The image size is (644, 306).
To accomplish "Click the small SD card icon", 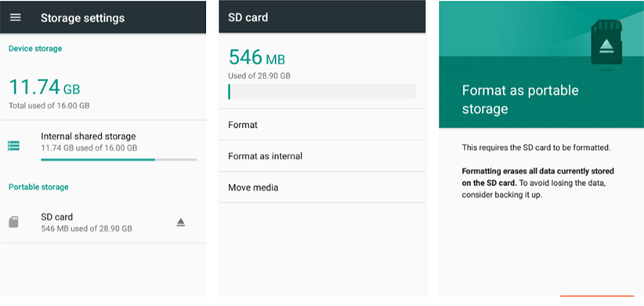I will (13, 222).
